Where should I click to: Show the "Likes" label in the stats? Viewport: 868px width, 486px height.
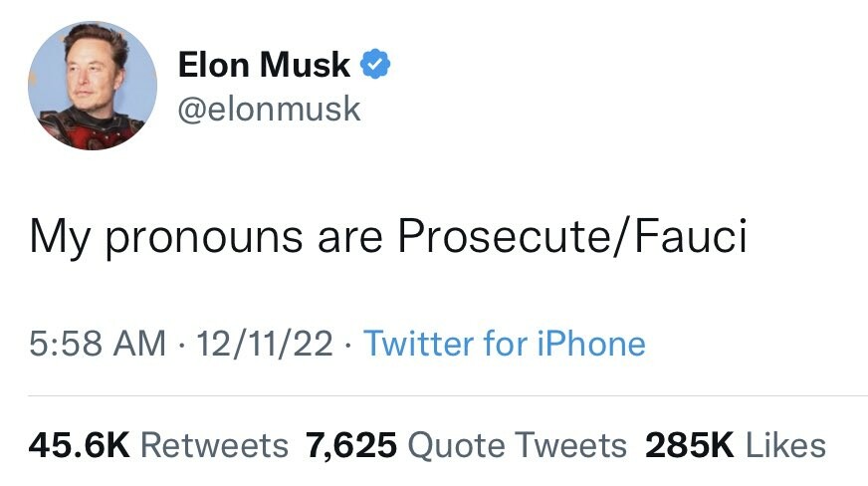click(785, 445)
